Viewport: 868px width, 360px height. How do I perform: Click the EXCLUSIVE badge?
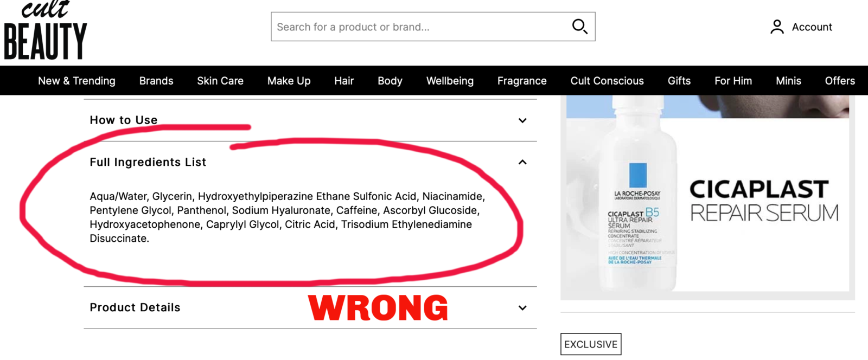tap(591, 344)
